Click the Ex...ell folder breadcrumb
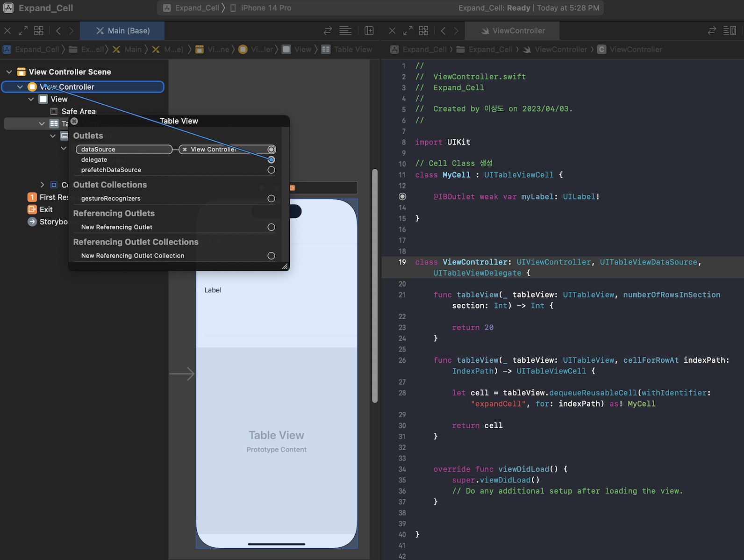Screen dimensions: 744x560 (86, 50)
